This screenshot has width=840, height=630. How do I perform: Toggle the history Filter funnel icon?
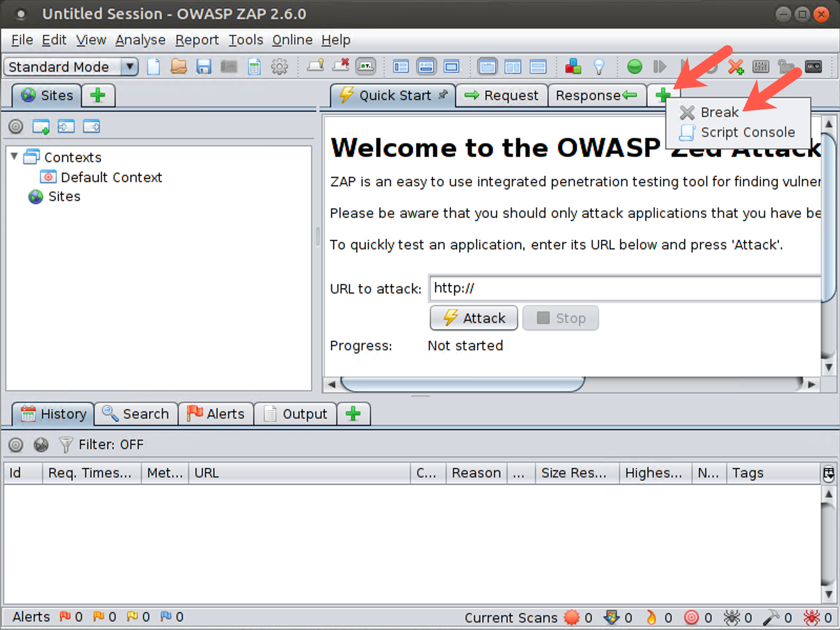pyautogui.click(x=66, y=445)
